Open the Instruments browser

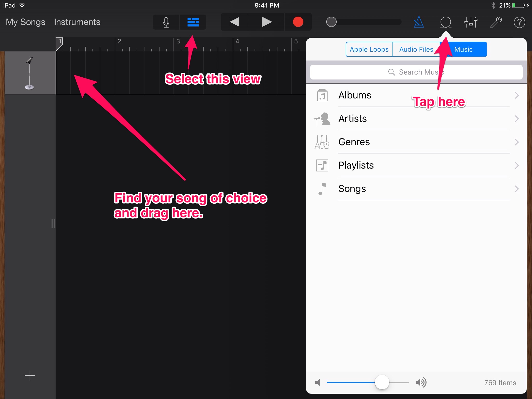77,22
